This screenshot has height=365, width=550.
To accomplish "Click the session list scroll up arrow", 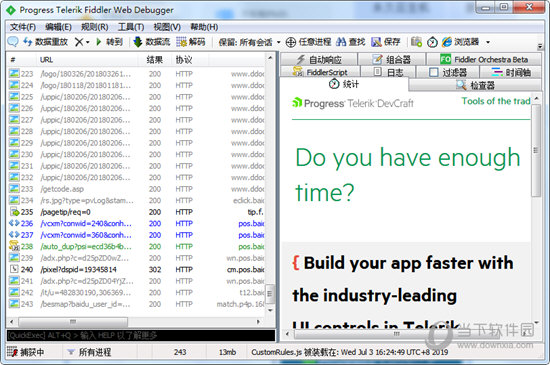I will pyautogui.click(x=270, y=58).
